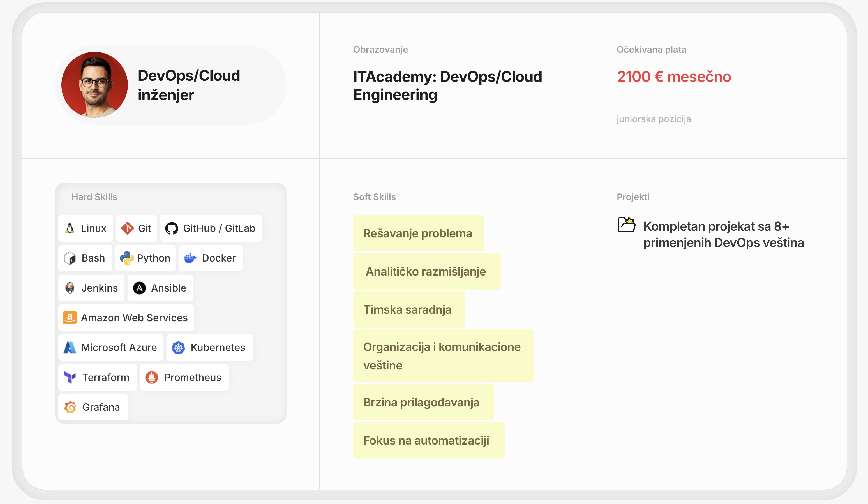The height and width of the screenshot is (504, 868).
Task: Click the Jenkins butler icon
Action: point(70,288)
